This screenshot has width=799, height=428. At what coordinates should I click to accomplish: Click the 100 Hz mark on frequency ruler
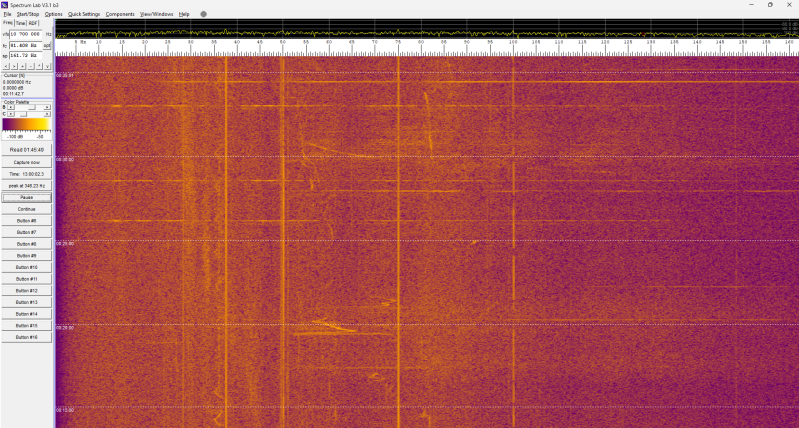click(513, 42)
